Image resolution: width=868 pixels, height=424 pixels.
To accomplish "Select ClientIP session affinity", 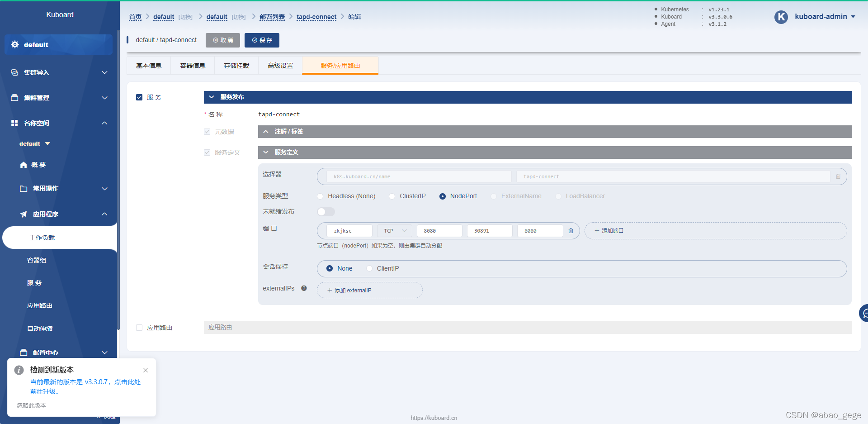I will [x=369, y=268].
